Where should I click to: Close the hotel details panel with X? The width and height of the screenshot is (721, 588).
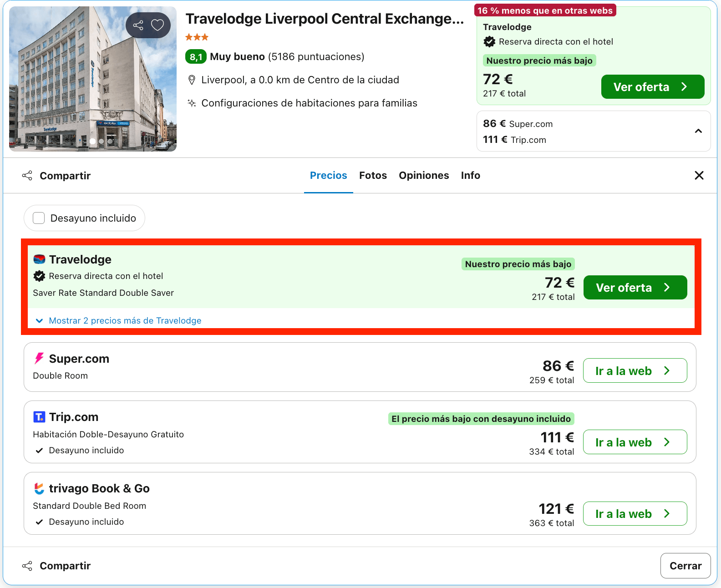699,175
